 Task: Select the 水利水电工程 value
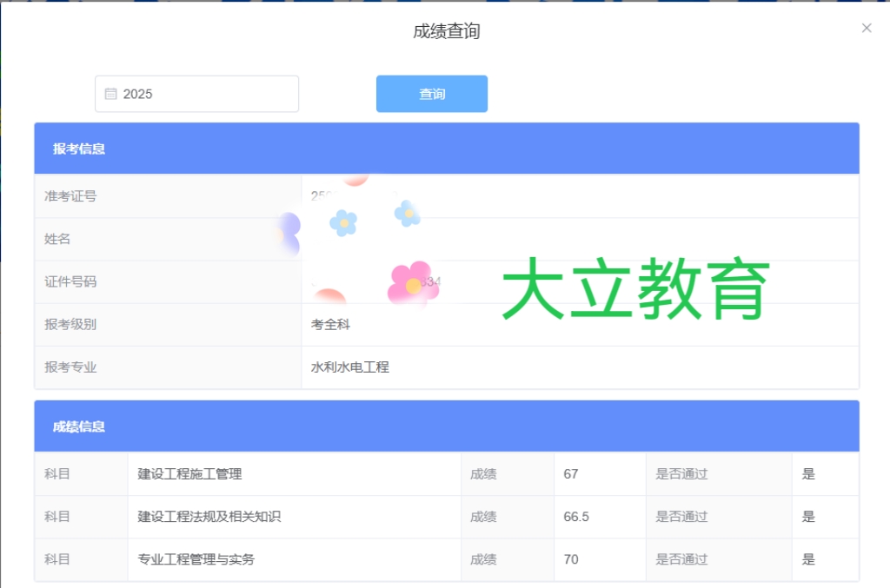tap(349, 367)
